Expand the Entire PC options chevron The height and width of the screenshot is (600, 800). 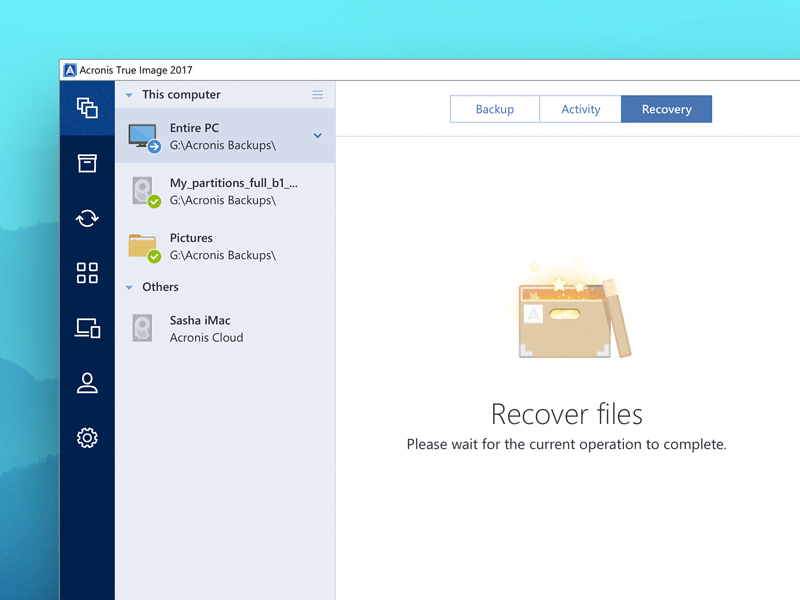(317, 136)
